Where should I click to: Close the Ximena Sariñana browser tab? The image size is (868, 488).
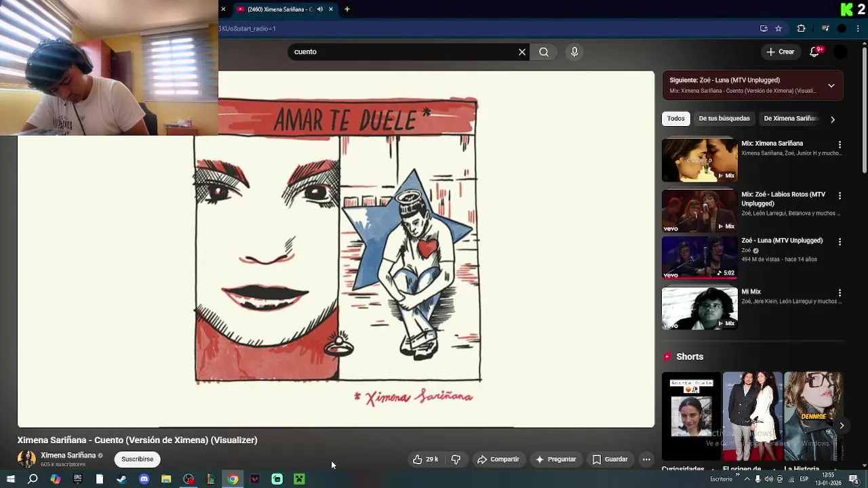(331, 9)
